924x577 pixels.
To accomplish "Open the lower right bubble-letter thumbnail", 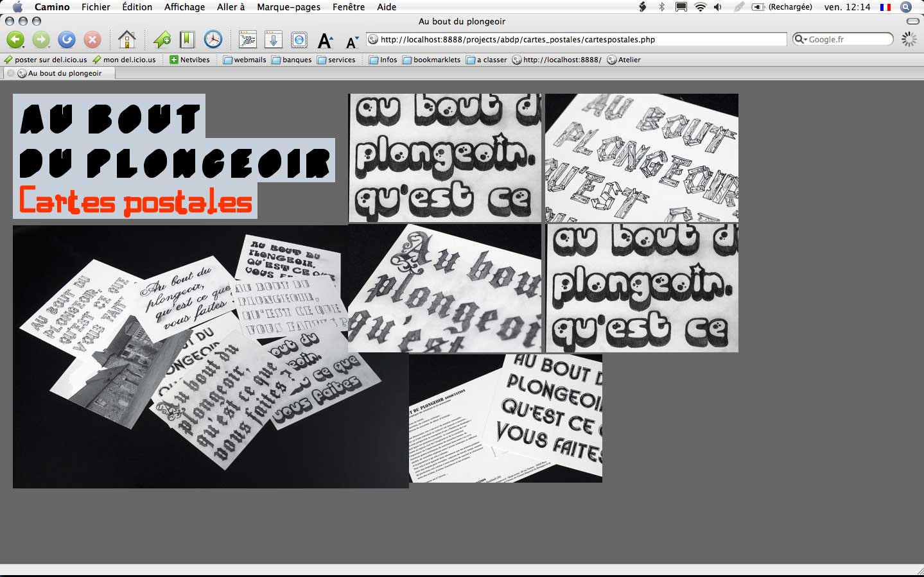I will click(642, 288).
